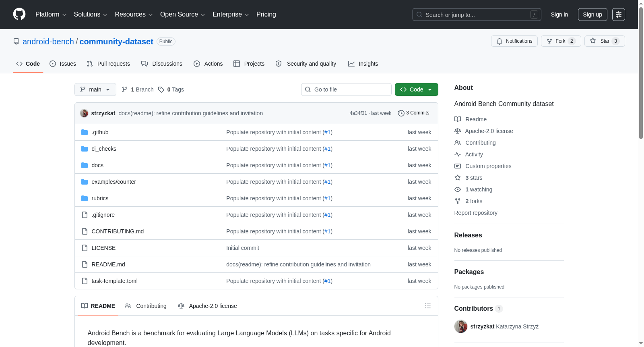The height and width of the screenshot is (347, 644).
Task: Open the Pull requests tab
Action: (108, 64)
